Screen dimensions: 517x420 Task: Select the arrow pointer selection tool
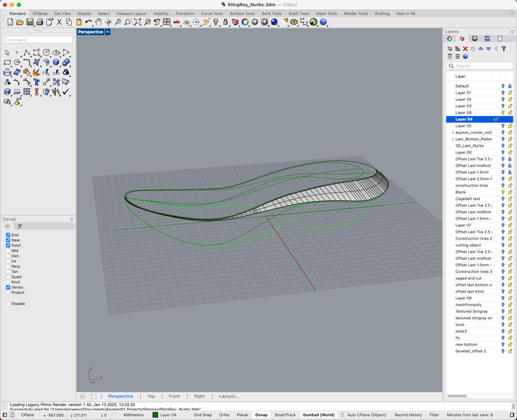(x=8, y=53)
